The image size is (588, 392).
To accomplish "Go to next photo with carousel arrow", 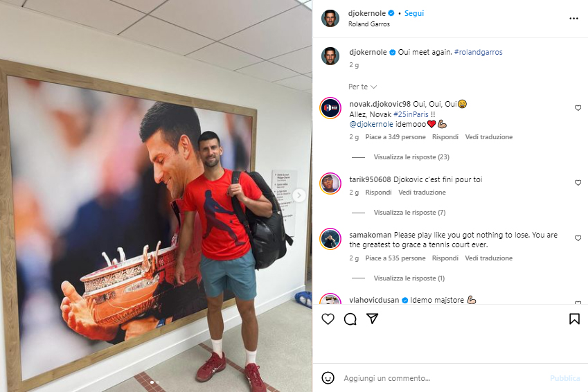I will pyautogui.click(x=299, y=195).
